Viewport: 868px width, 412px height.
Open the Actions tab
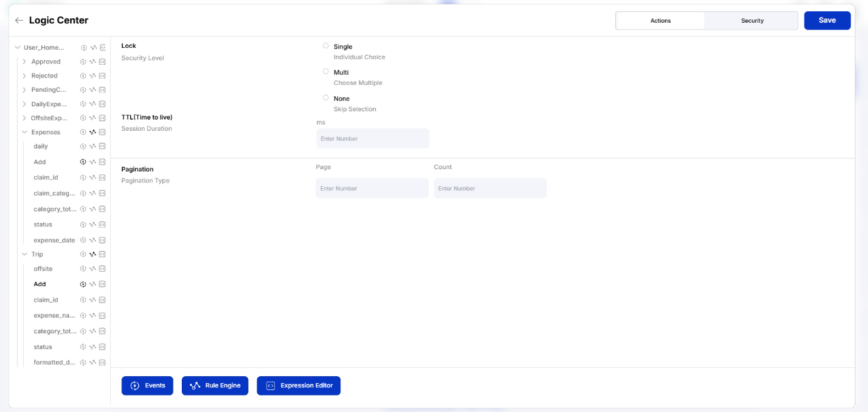pyautogui.click(x=660, y=20)
